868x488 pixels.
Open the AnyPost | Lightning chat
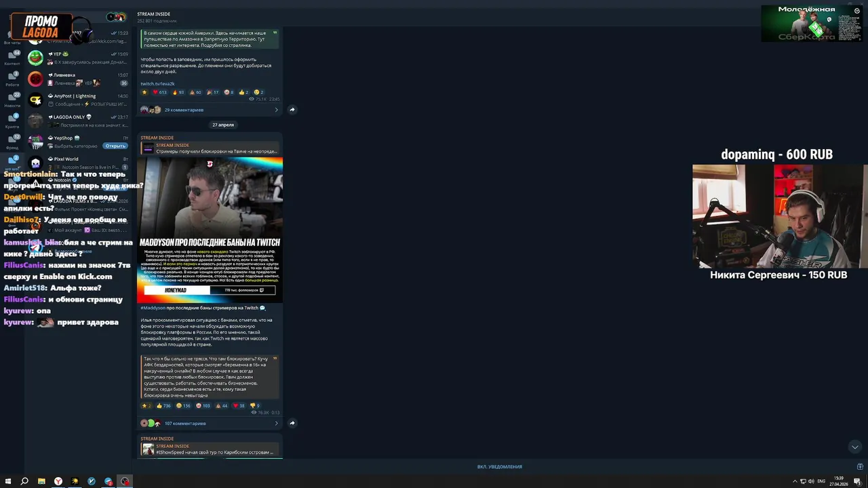tap(78, 100)
